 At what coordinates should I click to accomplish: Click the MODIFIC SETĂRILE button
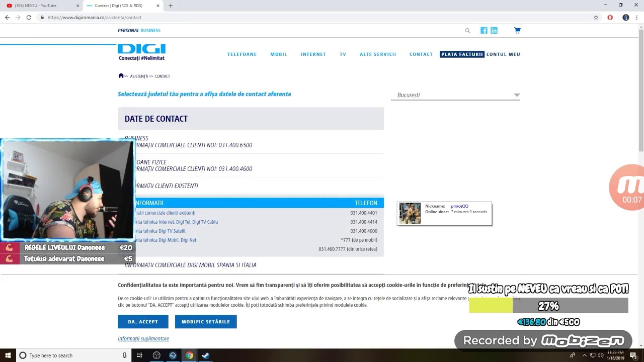[206, 322]
